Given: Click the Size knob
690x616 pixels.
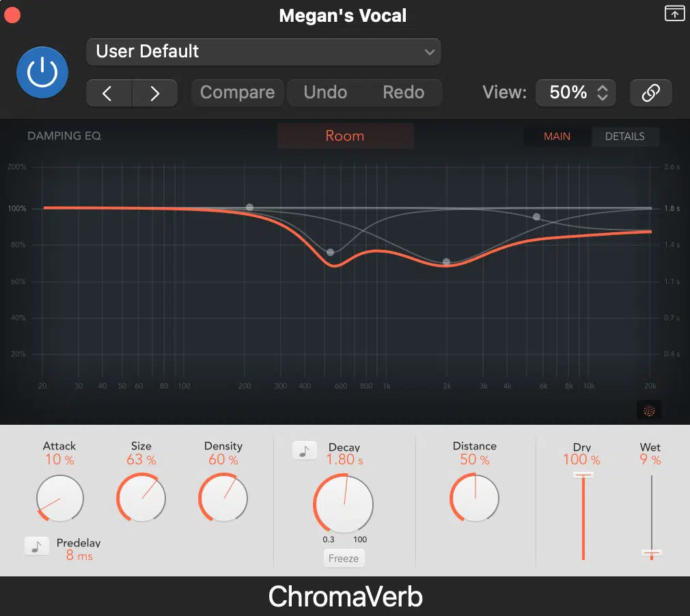Looking at the screenshot, I should point(141,498).
